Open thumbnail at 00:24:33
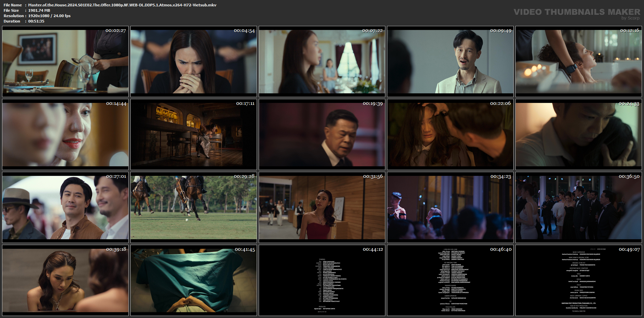This screenshot has height=318, width=644. tap(578, 134)
